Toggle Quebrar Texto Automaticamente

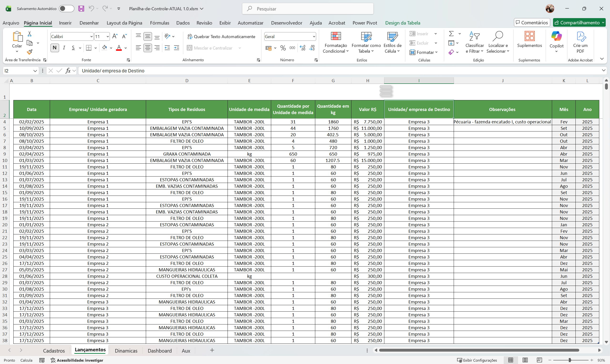pos(221,36)
